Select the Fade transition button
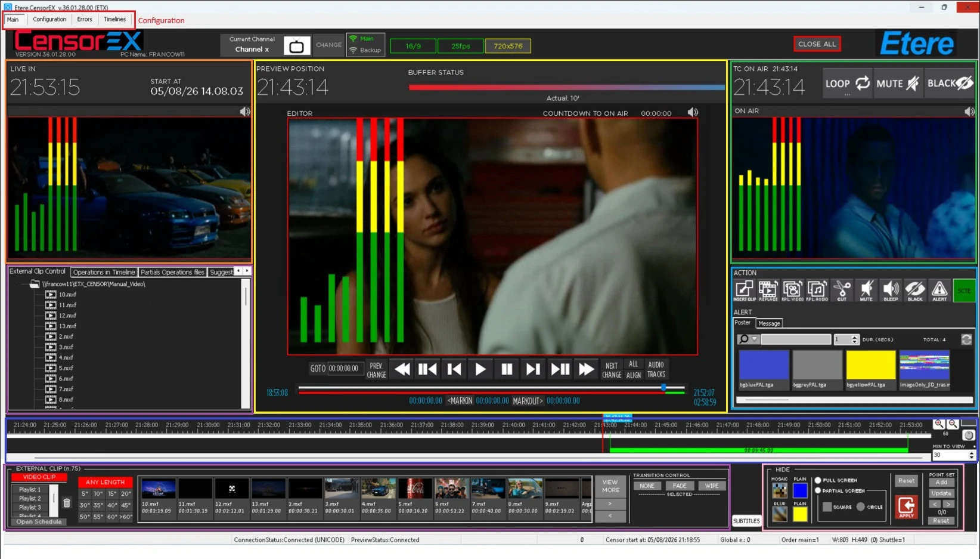Viewport: 980px width, 559px height. [x=680, y=486]
